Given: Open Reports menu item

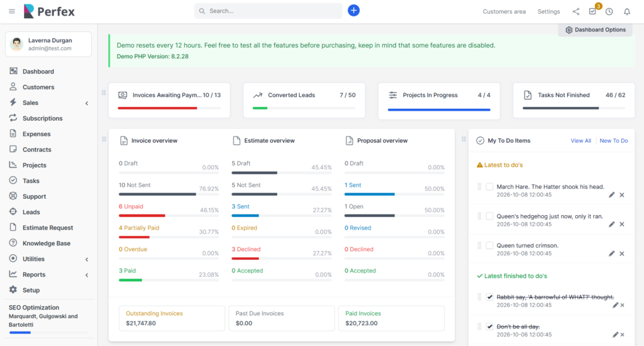Looking at the screenshot, I should [34, 274].
